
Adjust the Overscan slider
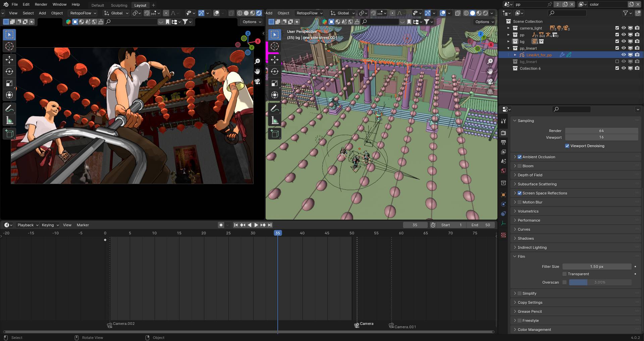click(600, 282)
